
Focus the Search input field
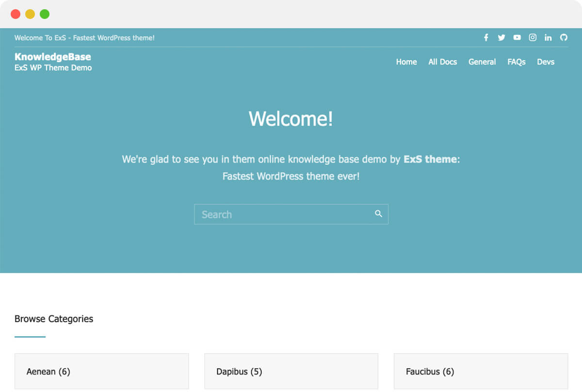291,214
